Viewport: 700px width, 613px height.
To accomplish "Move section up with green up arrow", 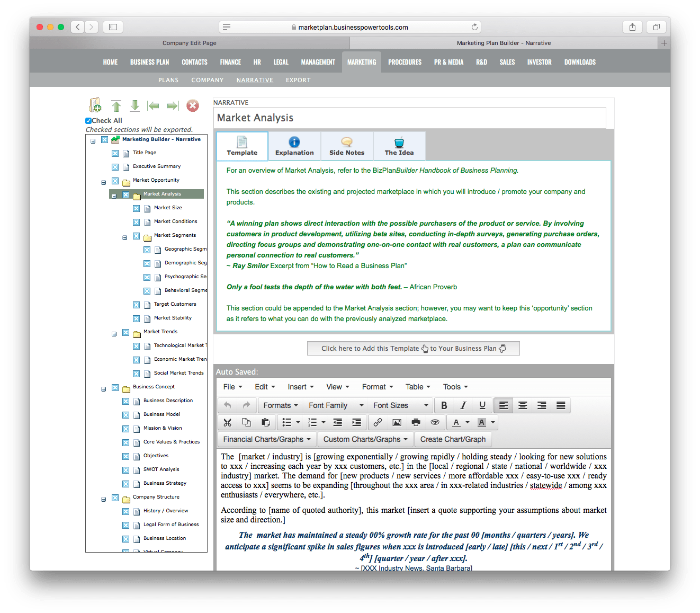I will pyautogui.click(x=116, y=105).
